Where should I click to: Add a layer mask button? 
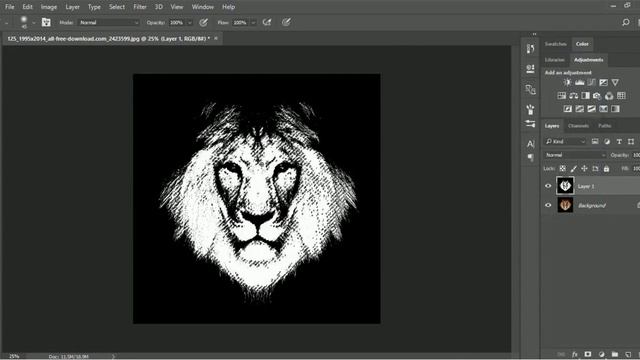click(588, 354)
